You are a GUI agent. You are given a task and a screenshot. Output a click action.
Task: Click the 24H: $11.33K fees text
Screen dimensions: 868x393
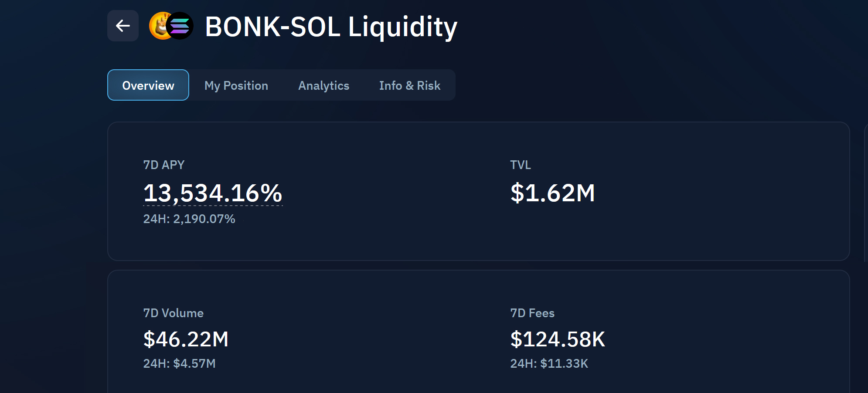click(549, 363)
